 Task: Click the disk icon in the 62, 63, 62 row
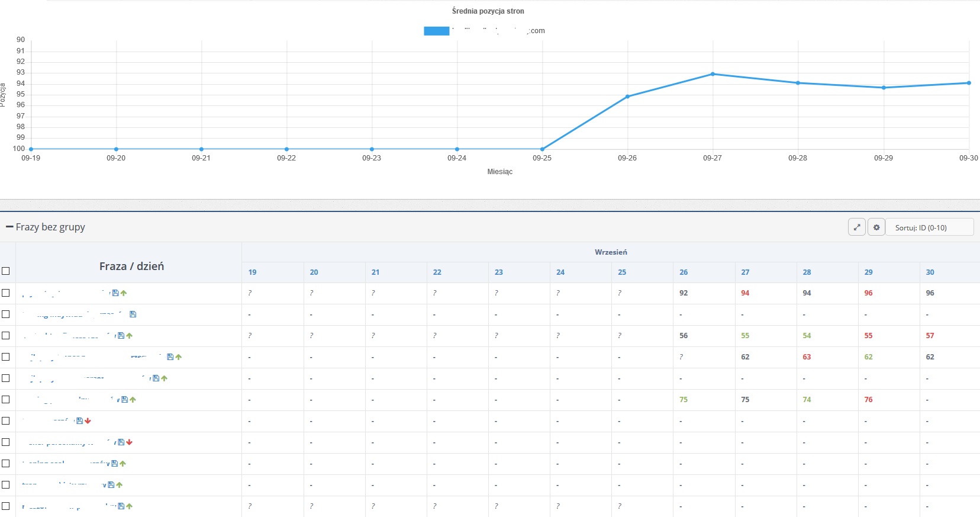tap(170, 357)
